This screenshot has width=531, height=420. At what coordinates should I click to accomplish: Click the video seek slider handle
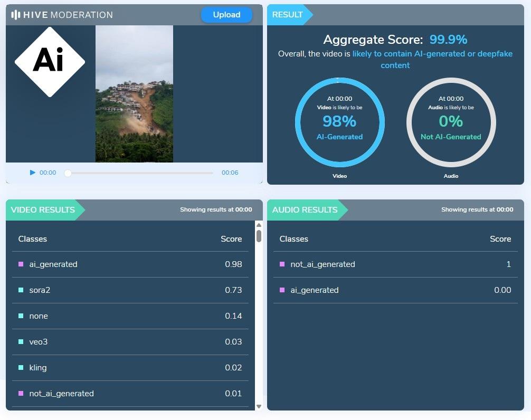point(68,173)
